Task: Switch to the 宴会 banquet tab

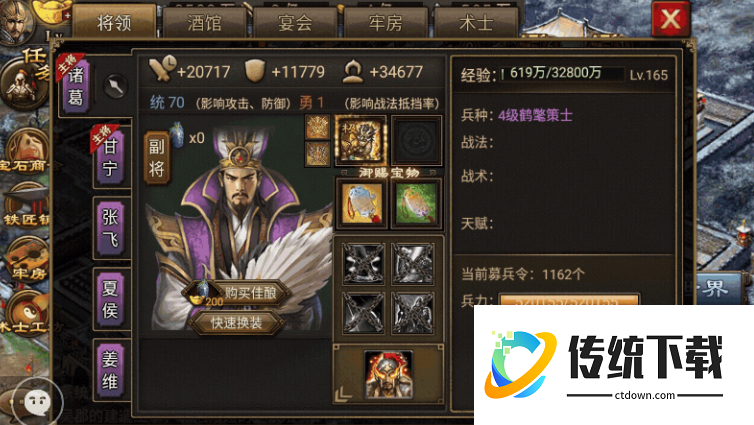Action: click(295, 22)
